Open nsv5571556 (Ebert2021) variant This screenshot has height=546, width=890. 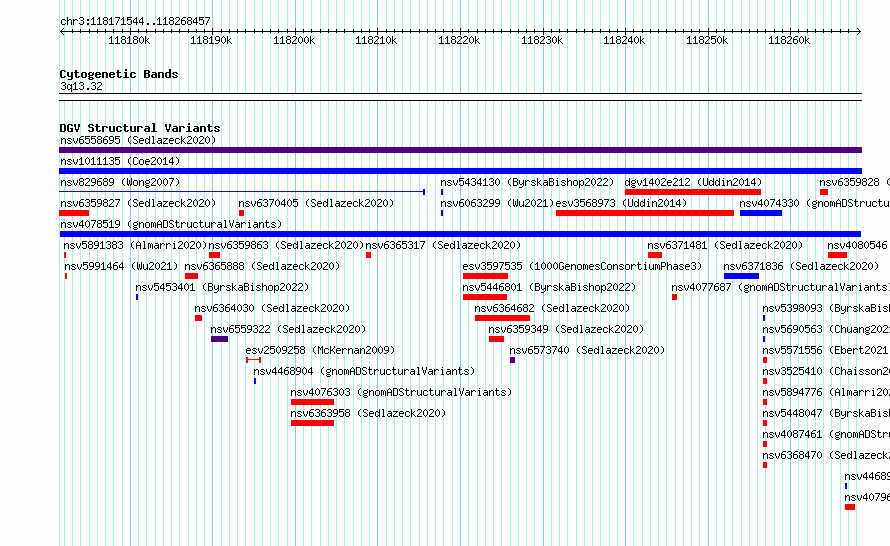pyautogui.click(x=826, y=350)
